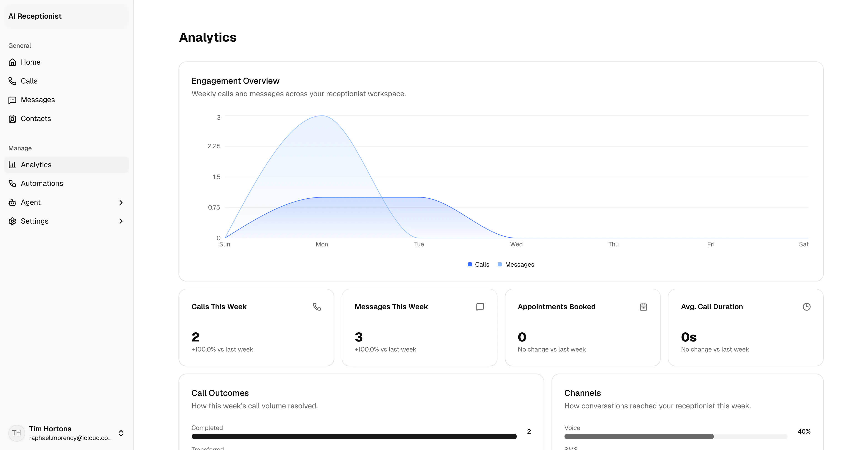Expand the Settings section
The width and height of the screenshot is (868, 450).
(x=121, y=221)
